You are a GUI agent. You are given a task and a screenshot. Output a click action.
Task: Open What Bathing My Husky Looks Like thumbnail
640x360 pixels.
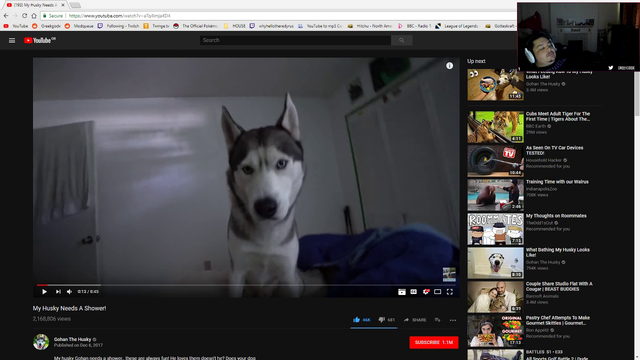[x=496, y=263]
